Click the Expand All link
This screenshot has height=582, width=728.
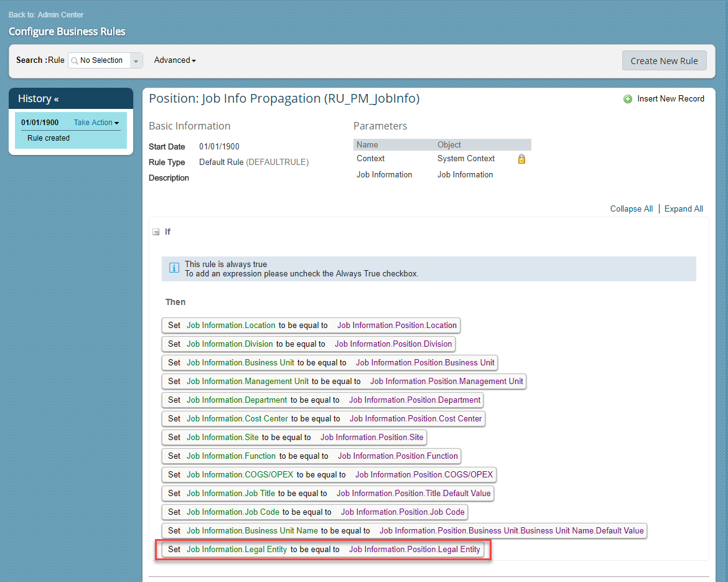tap(683, 209)
